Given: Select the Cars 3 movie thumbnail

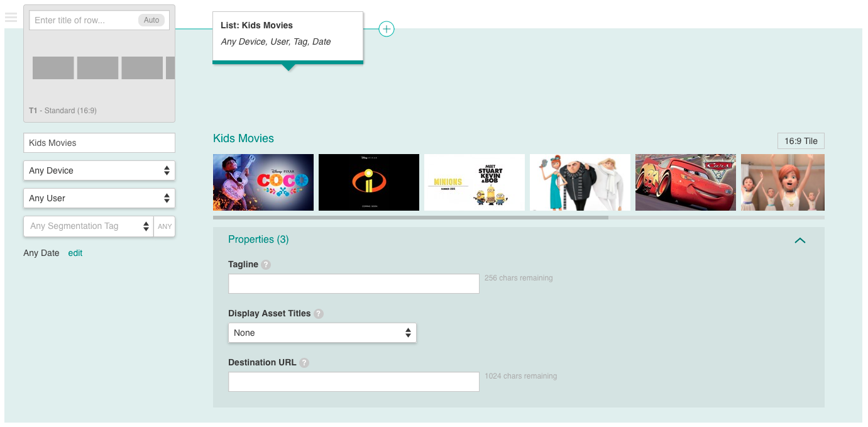Looking at the screenshot, I should [686, 182].
